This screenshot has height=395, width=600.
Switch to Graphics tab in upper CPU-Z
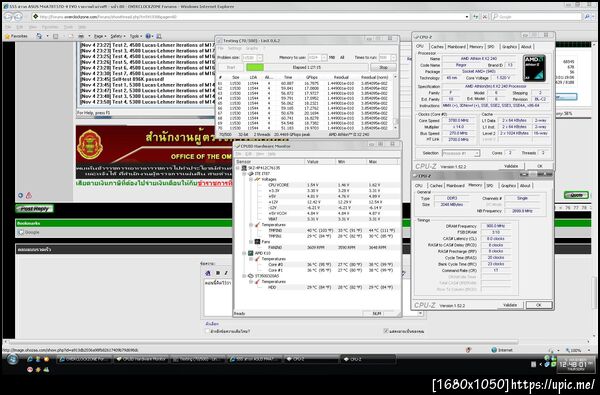[x=509, y=47]
